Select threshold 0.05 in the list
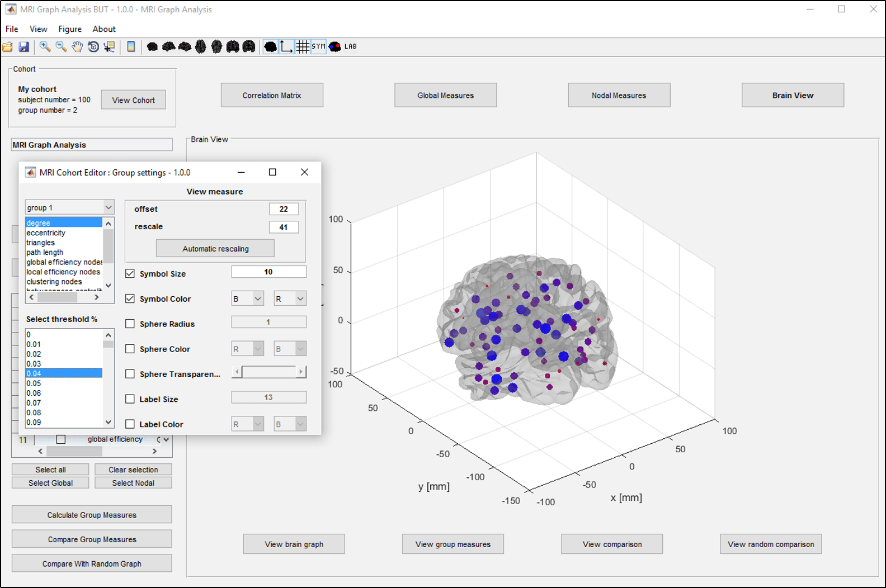Screen dimensions: 886x588 (x=64, y=383)
